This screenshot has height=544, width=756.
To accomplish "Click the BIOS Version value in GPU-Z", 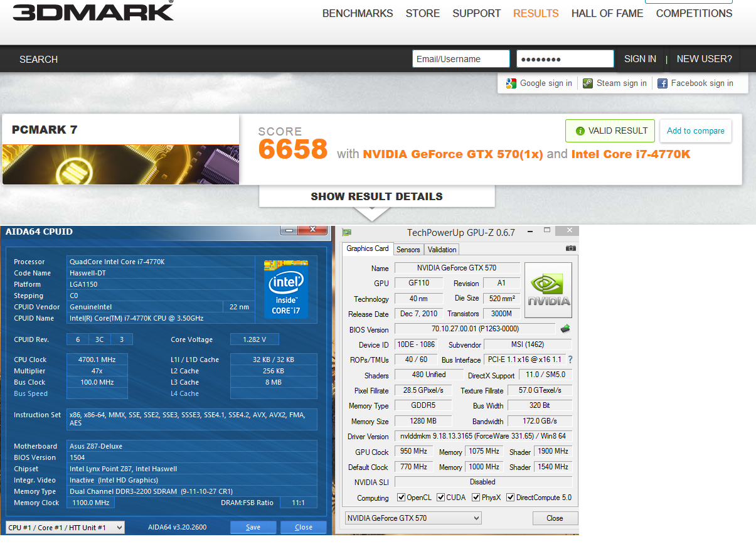I will (x=475, y=329).
